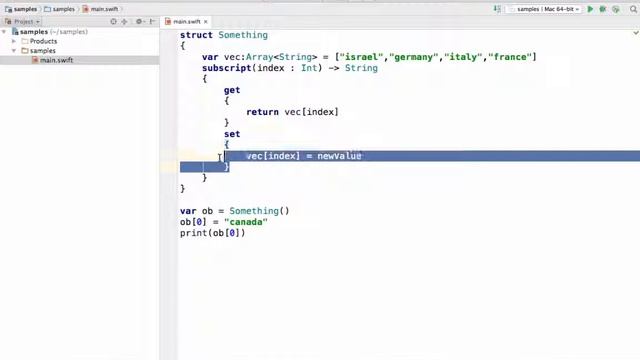Click the samples folder breadcrumb
The height and width of the screenshot is (360, 640).
(60, 9)
